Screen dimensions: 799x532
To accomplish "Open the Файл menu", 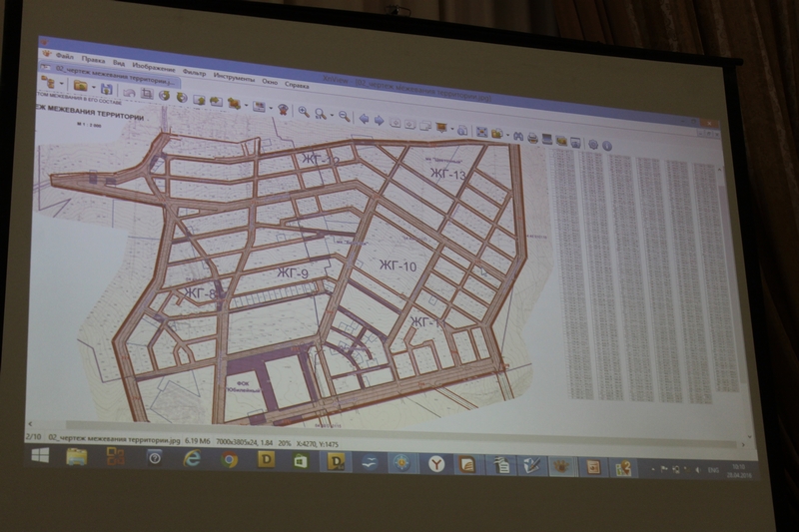I will tap(65, 57).
